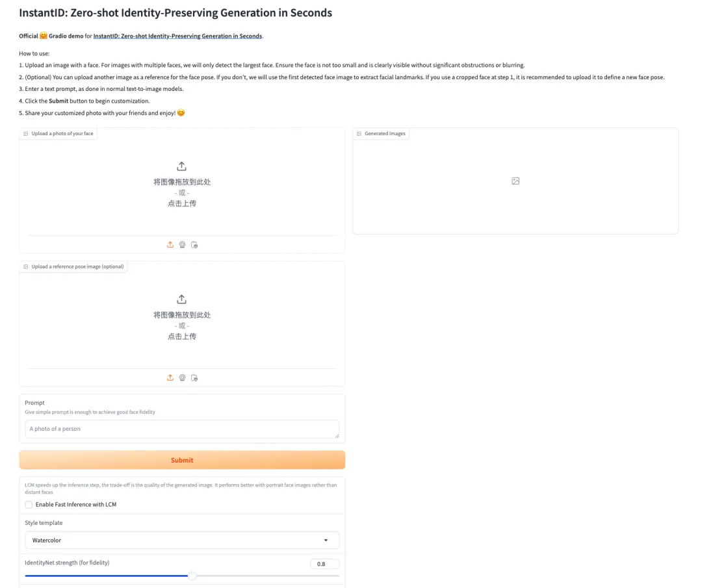Click the orange upload icon under the reference pose panel
The width and height of the screenshot is (702, 588).
[170, 377]
